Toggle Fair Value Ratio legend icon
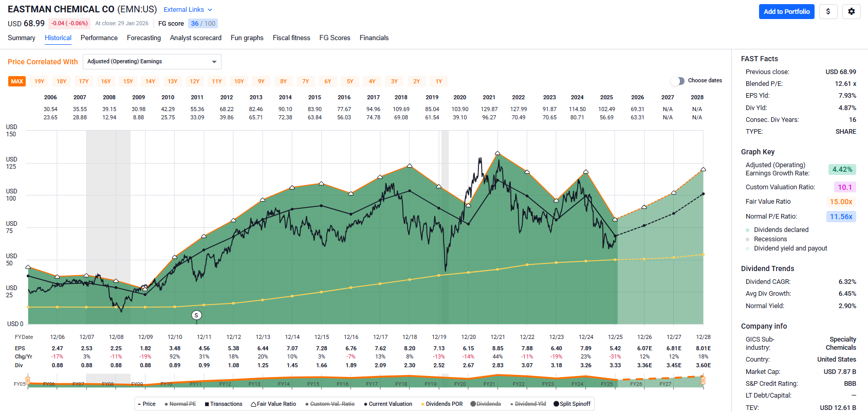Viewport: 868px width, 412px height. tap(254, 404)
